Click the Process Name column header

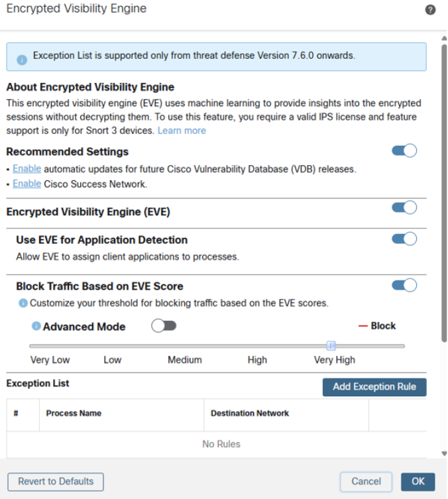(74, 413)
